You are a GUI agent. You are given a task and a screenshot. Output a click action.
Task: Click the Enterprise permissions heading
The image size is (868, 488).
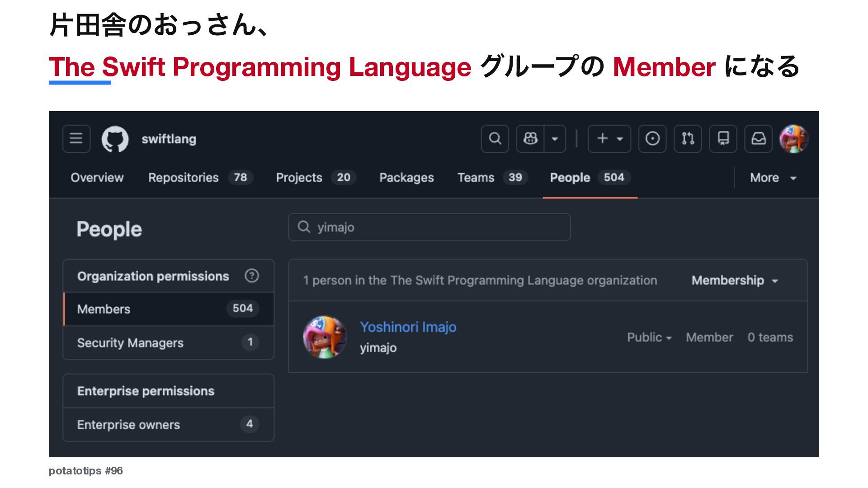(x=146, y=391)
